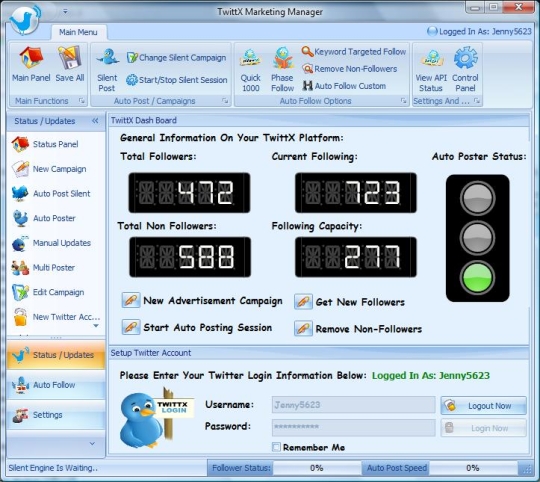Click the Total Non Followers counter display
Viewport: 540px width, 482px height.
pyautogui.click(x=190, y=257)
